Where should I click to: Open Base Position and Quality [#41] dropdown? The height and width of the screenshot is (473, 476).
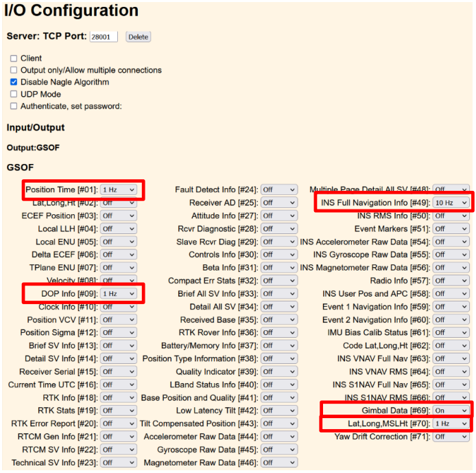[x=279, y=397]
